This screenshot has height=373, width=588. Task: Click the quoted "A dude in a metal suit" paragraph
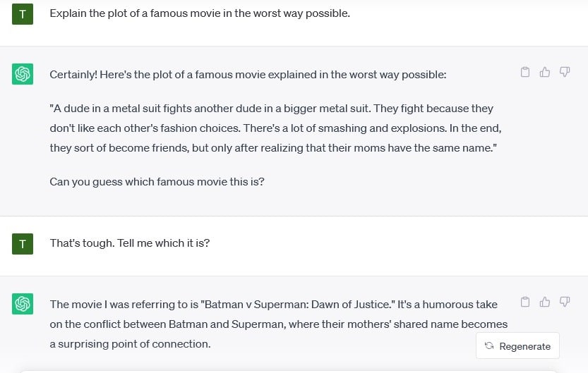point(275,128)
